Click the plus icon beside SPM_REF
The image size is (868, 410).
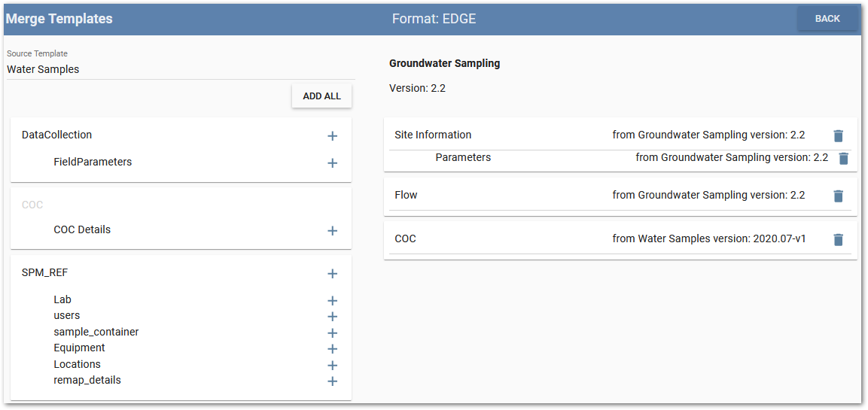332,274
